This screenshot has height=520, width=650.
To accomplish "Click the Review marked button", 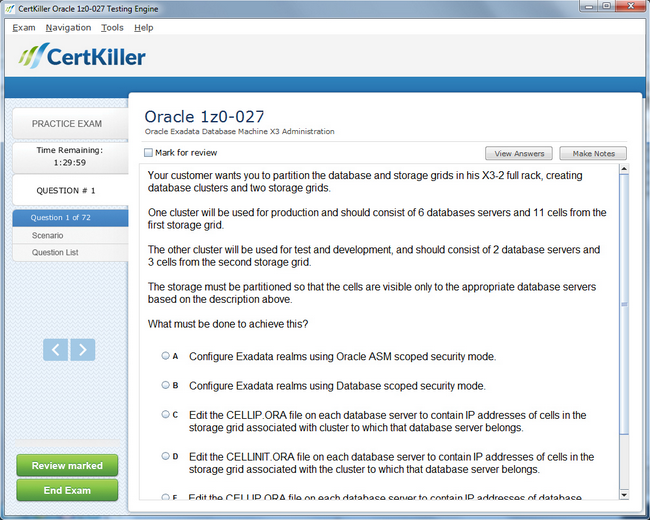I will (x=67, y=466).
